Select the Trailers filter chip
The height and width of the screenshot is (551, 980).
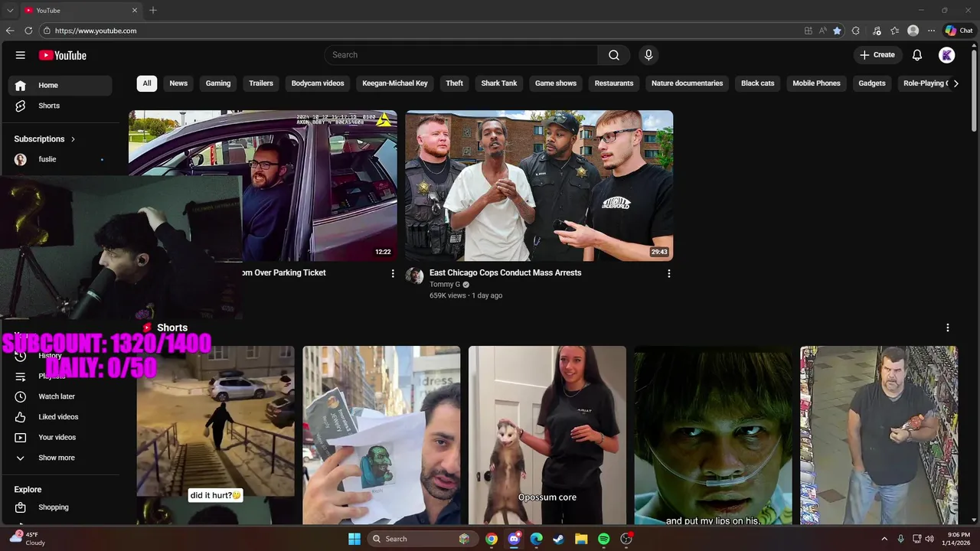[261, 83]
